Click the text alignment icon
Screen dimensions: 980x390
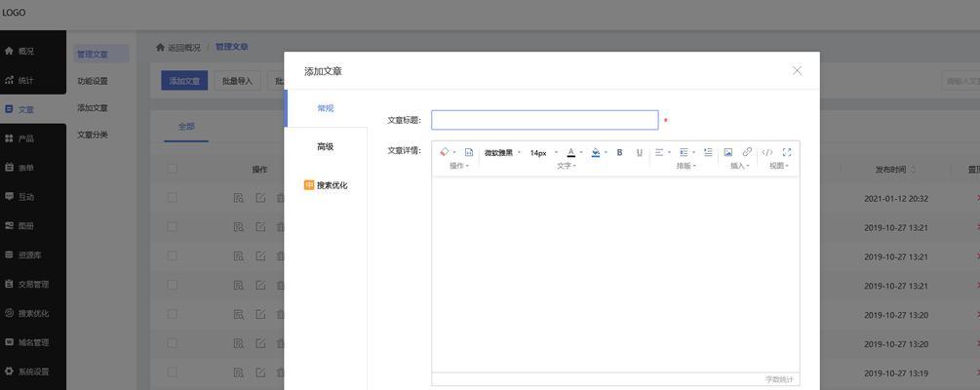(659, 152)
